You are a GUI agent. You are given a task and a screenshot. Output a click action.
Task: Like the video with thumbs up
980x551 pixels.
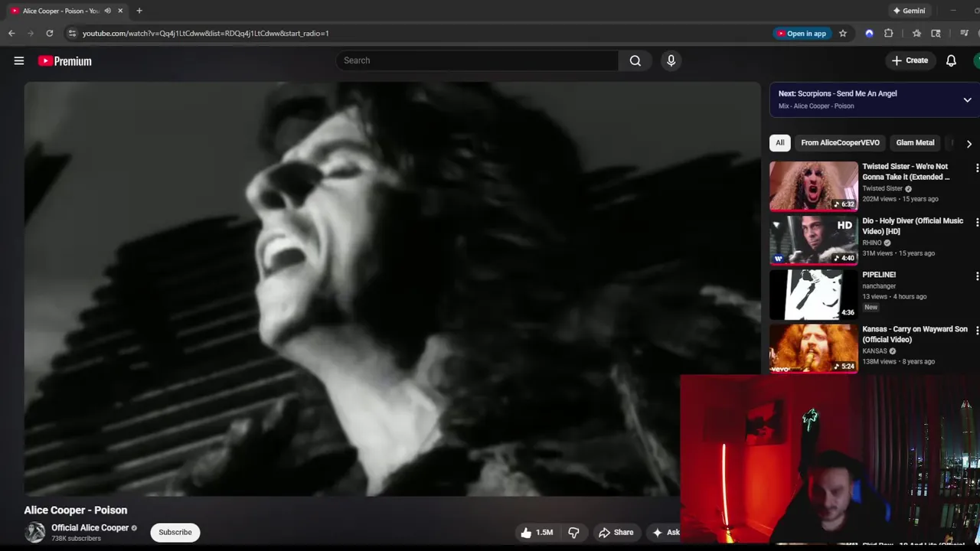pos(537,533)
